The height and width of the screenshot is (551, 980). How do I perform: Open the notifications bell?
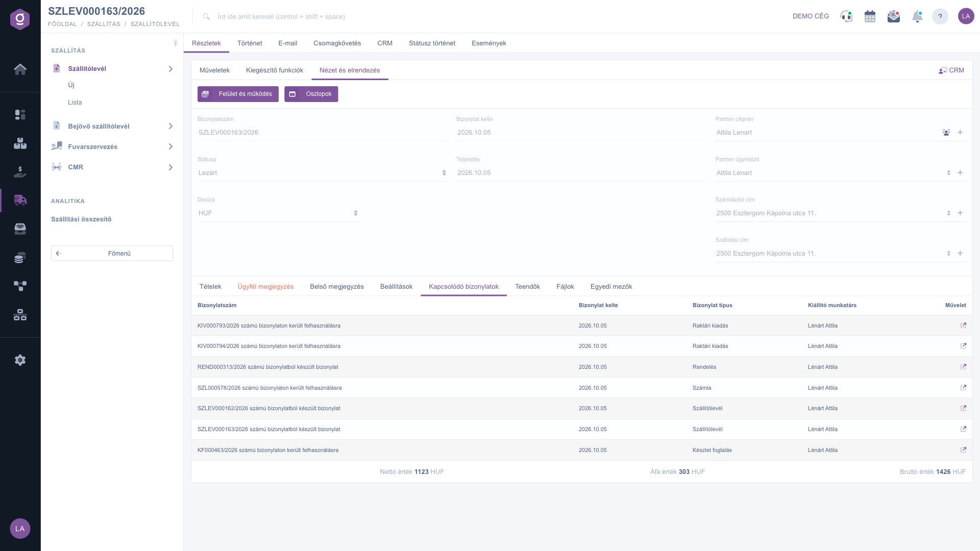(x=917, y=16)
